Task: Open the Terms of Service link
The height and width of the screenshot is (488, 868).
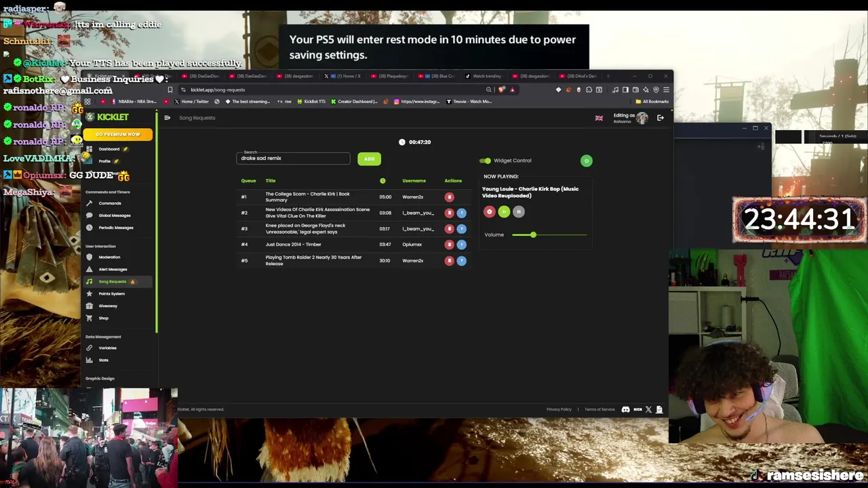Action: click(599, 409)
